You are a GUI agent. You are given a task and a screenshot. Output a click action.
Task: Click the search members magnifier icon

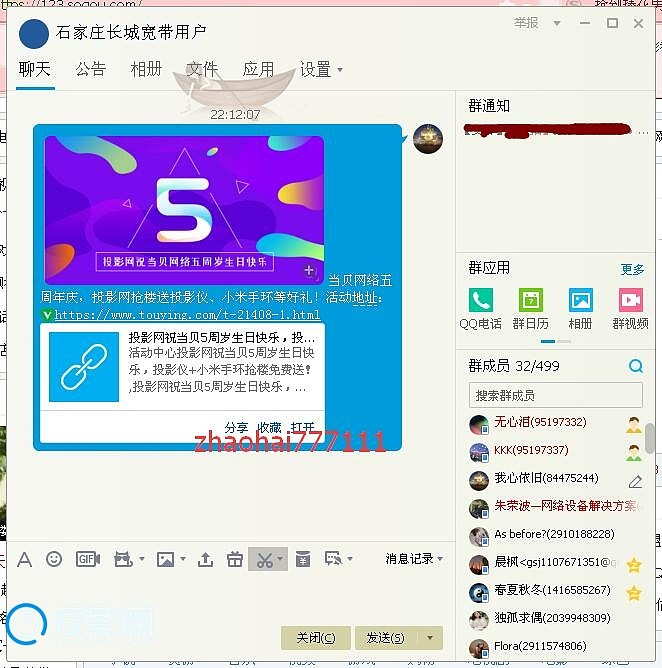635,367
